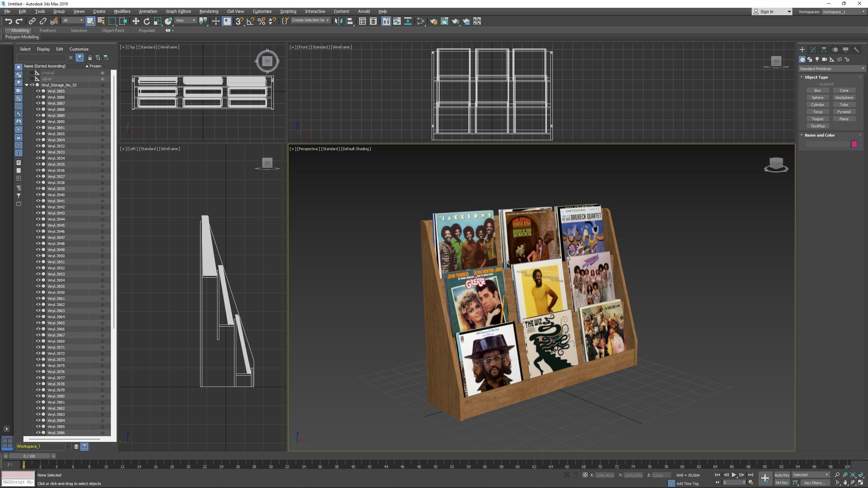Screen dimensions: 868x488
Task: Click the Undo arrow icon
Action: [x=8, y=21]
